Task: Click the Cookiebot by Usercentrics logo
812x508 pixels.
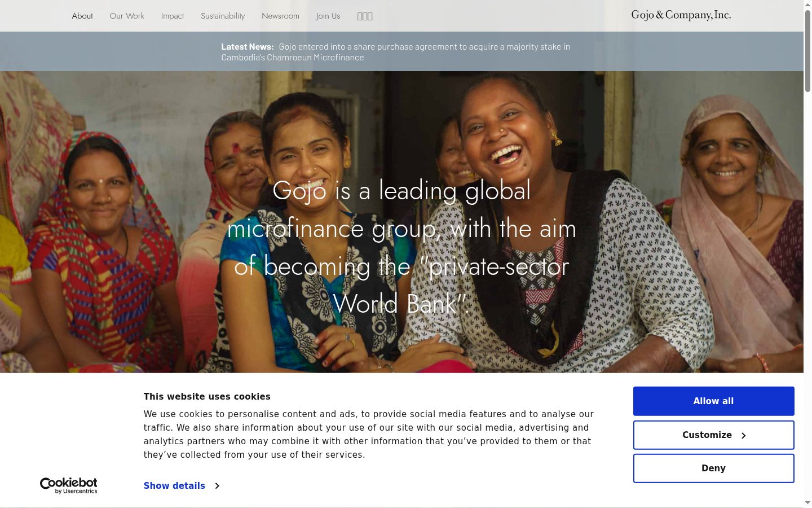Action: click(69, 485)
